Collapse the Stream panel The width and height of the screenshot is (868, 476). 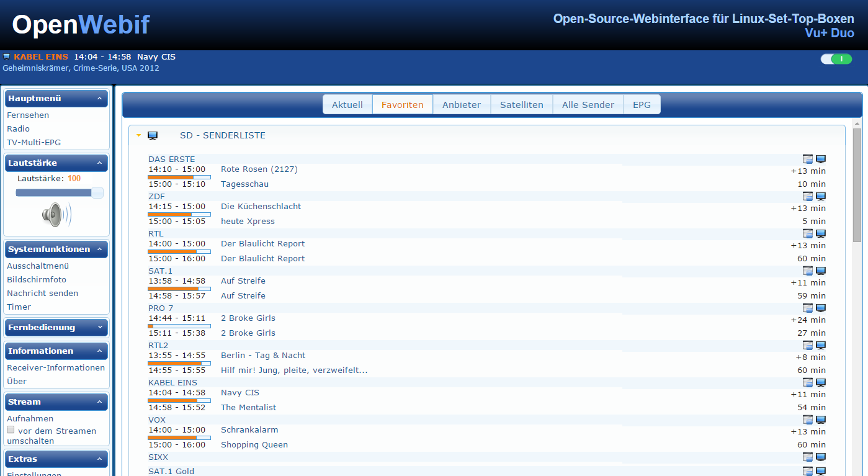(x=99, y=402)
